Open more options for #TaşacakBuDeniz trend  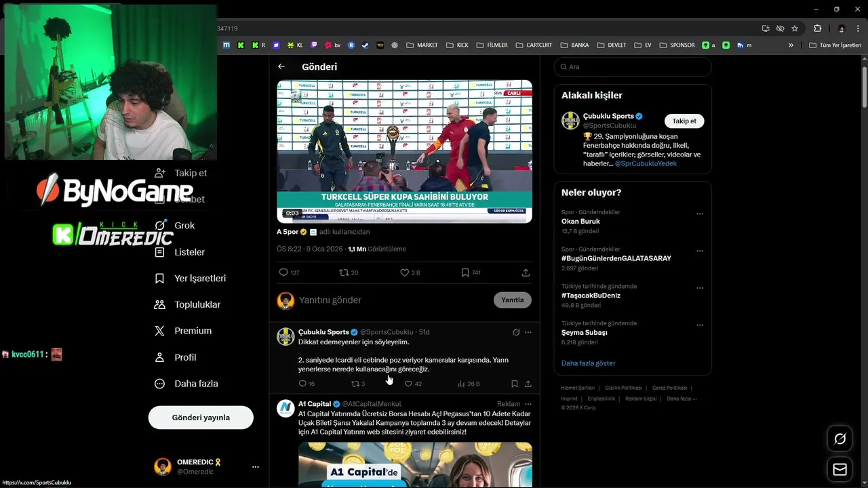click(700, 288)
